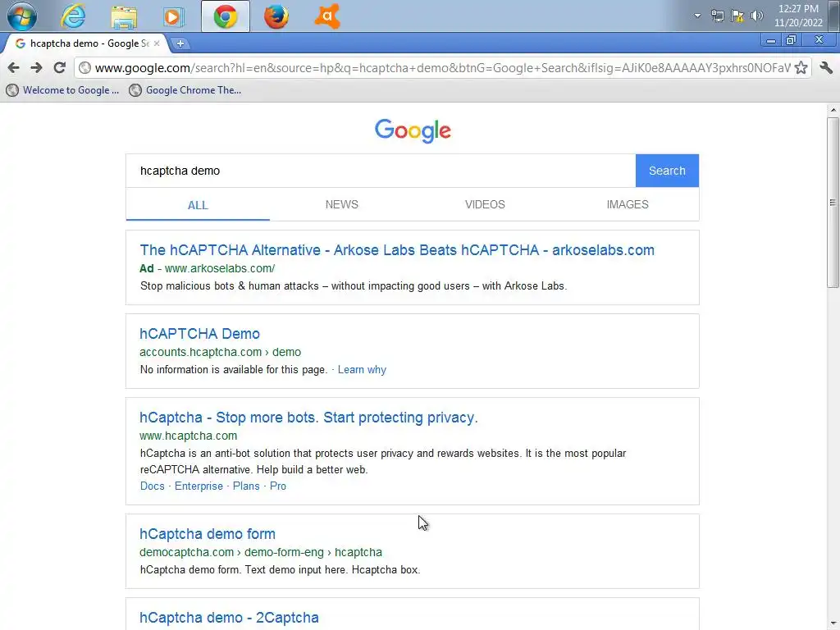Open the clock showing 12:27 PM

(x=798, y=16)
